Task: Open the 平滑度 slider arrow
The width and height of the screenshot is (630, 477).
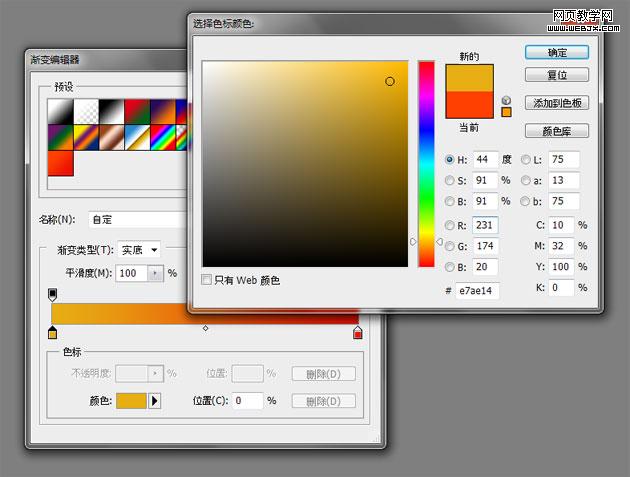Action: [x=155, y=273]
